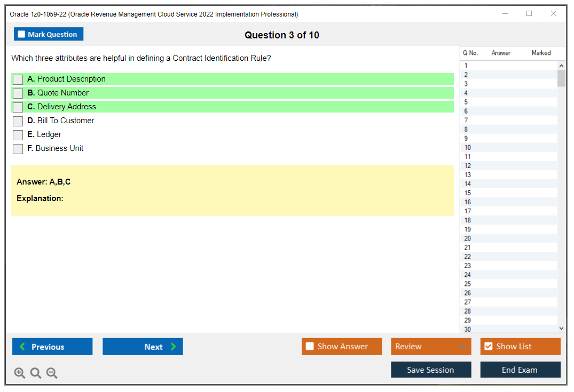574x392 pixels.
Task: Go to the Previous question
Action: [52, 347]
